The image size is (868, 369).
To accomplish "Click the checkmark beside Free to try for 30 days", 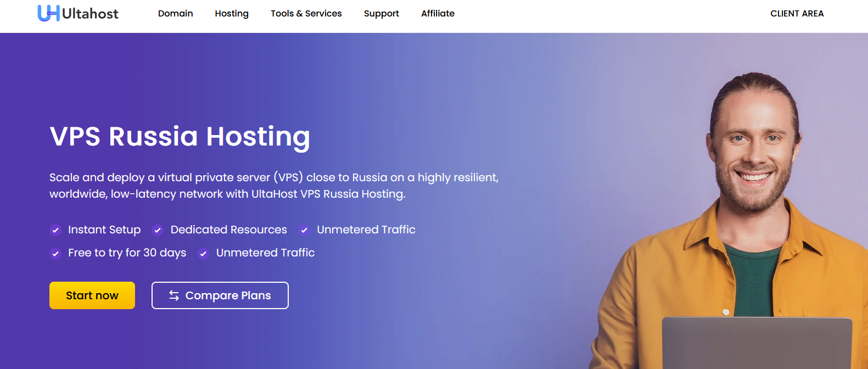I will [x=55, y=253].
